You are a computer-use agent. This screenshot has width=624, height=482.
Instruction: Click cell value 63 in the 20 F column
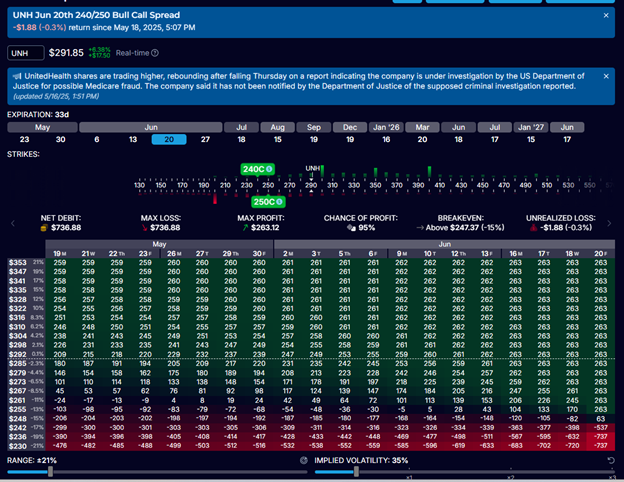[x=601, y=419]
